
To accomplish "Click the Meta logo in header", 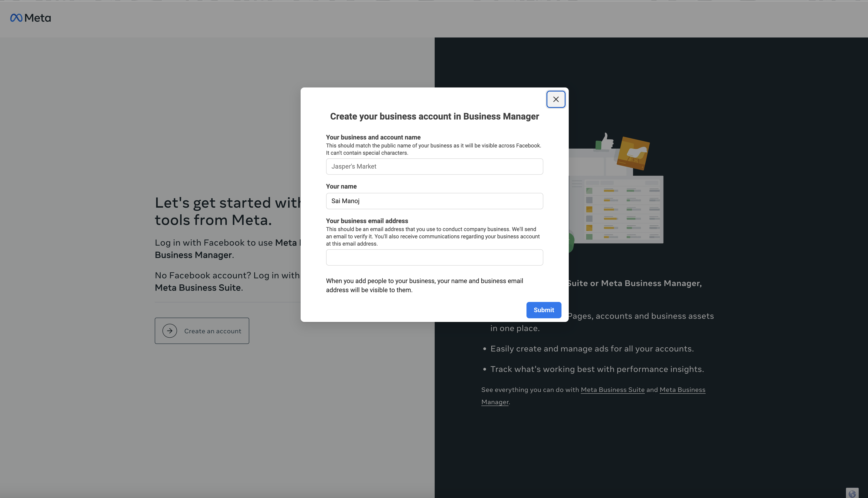I will click(30, 18).
